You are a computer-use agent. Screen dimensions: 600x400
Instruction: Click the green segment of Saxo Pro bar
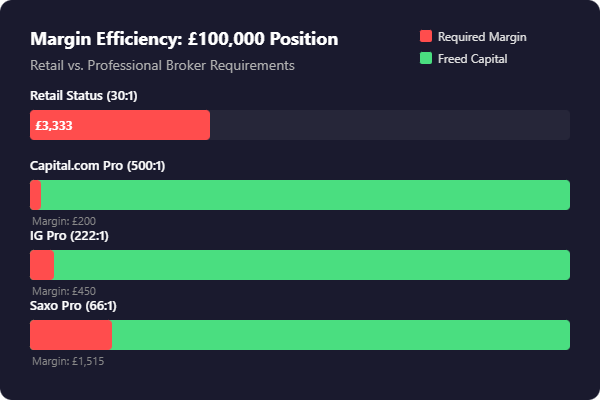click(x=341, y=335)
